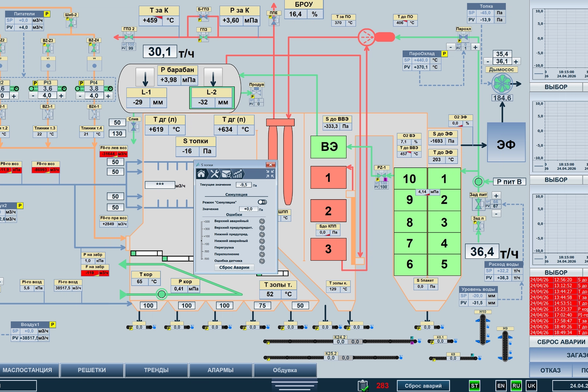The image size is (588, 392).
Task: Click the Слив valve icon
Action: [133, 126]
